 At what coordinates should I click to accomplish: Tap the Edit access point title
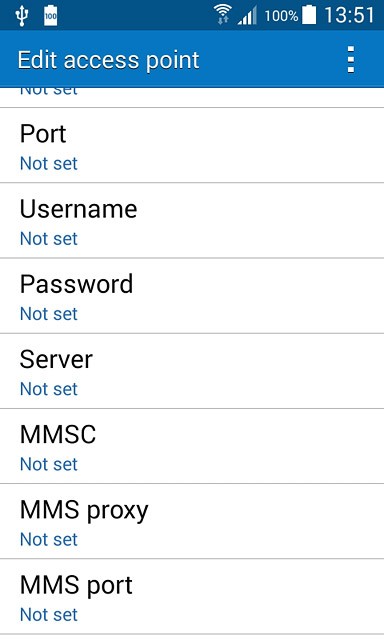coord(109,60)
